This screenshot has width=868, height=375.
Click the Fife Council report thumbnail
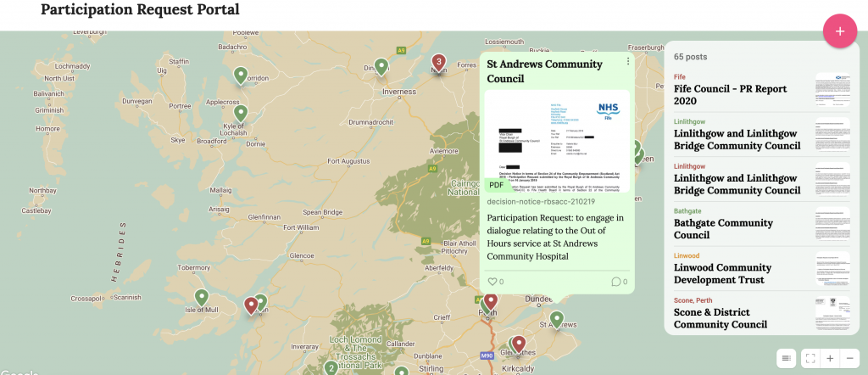(832, 90)
